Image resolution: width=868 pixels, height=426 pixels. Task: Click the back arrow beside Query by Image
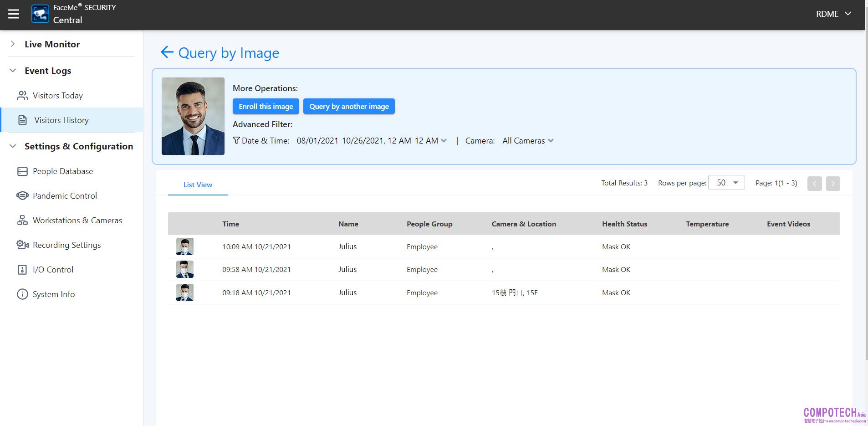[167, 52]
